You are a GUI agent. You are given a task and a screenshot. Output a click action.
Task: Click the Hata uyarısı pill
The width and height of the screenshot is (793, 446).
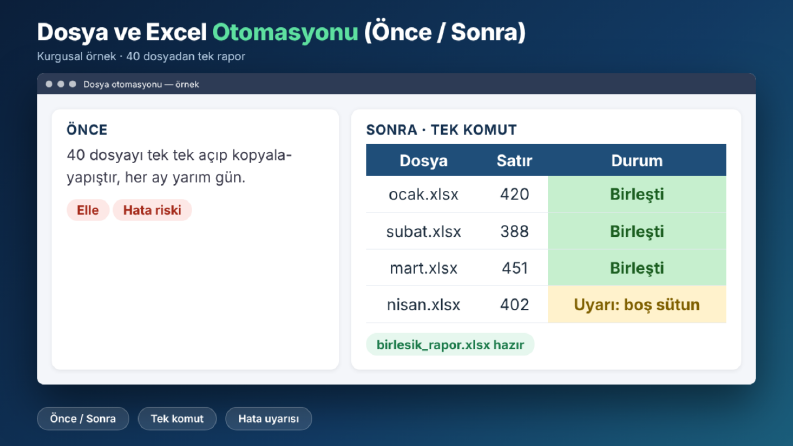tap(269, 419)
